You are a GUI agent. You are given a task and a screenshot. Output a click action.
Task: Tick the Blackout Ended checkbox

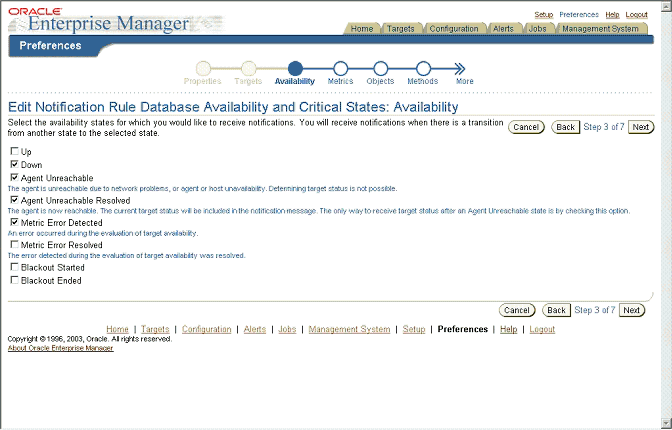pos(14,280)
